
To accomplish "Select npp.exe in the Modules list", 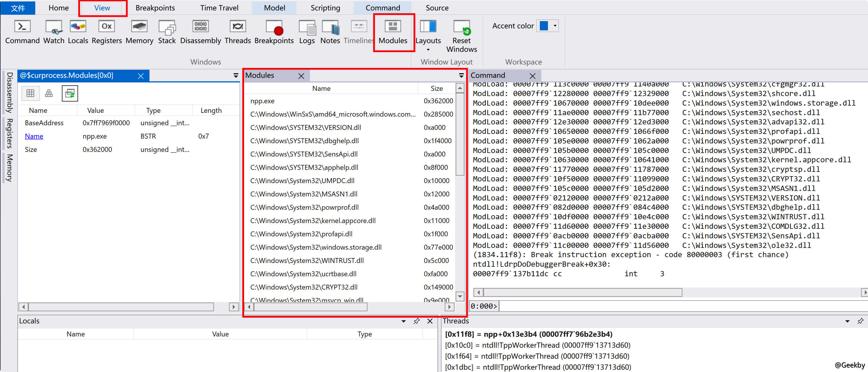I will click(350, 101).
